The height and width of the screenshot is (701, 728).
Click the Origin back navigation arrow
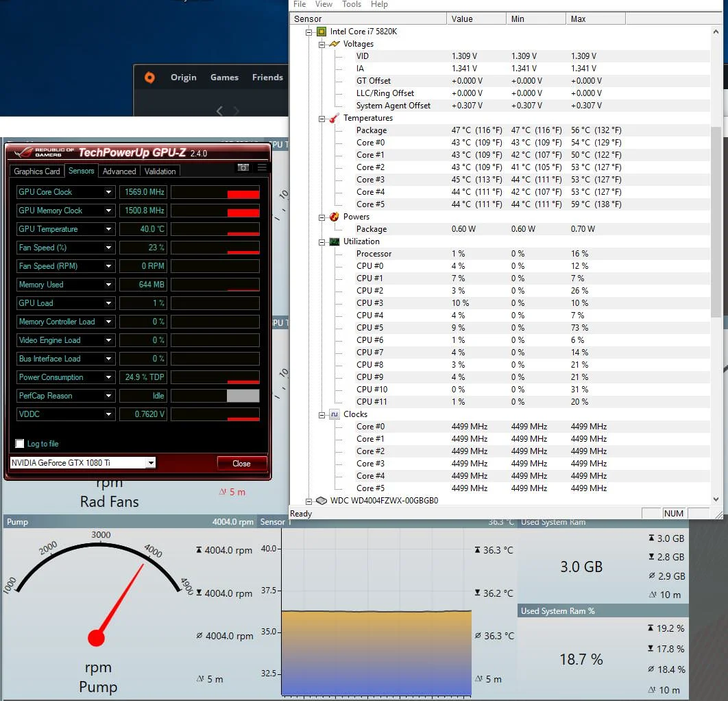[x=219, y=110]
